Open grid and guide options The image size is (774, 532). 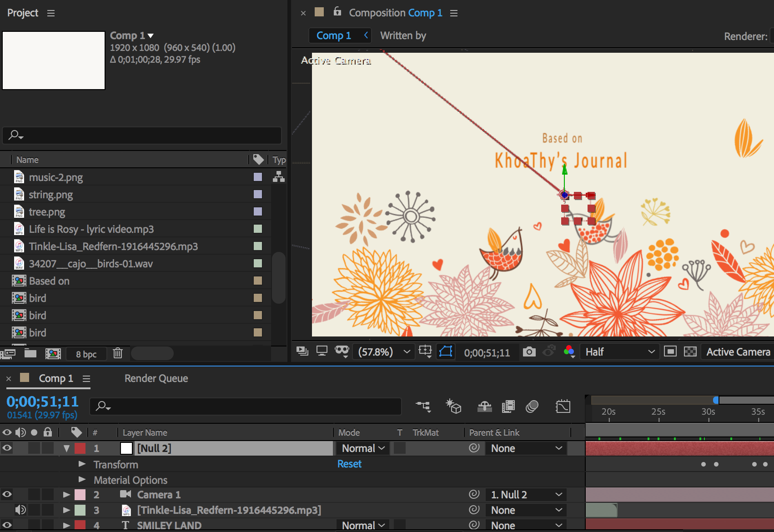click(x=425, y=351)
